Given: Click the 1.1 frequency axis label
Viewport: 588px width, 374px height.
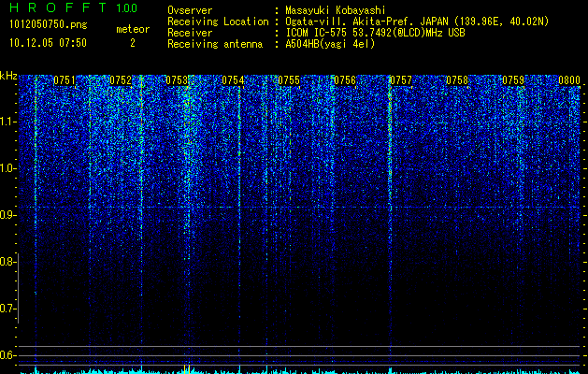Looking at the screenshot, I should click(7, 122).
